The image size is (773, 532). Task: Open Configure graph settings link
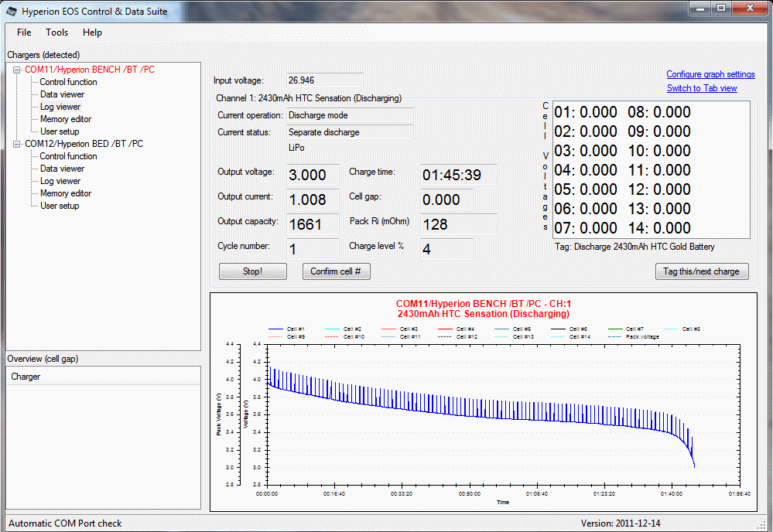pyautogui.click(x=710, y=74)
